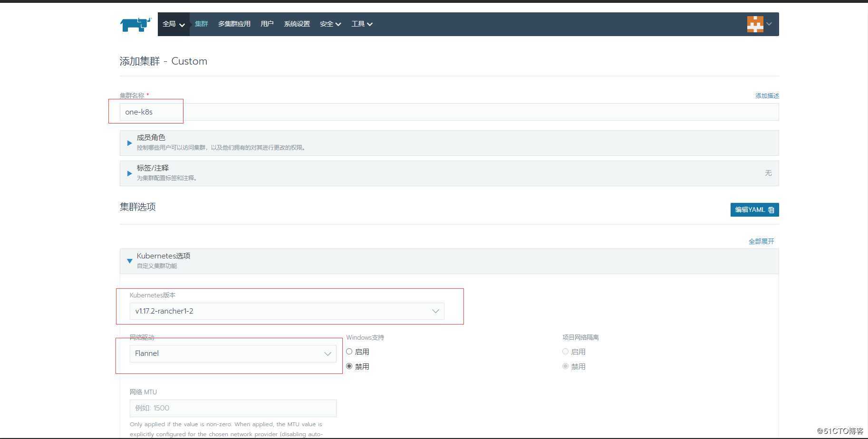Click the 编辑YAML button

754,210
